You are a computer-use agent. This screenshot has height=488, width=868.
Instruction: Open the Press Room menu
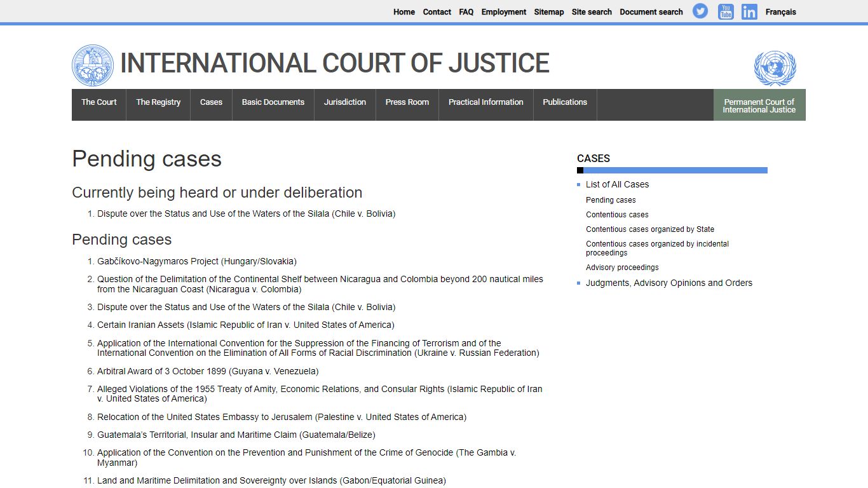pyautogui.click(x=407, y=105)
